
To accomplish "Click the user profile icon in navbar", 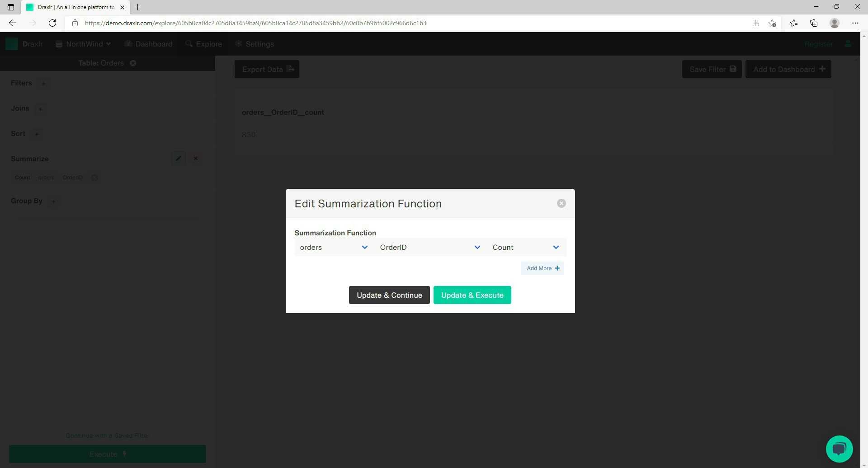I will (848, 44).
